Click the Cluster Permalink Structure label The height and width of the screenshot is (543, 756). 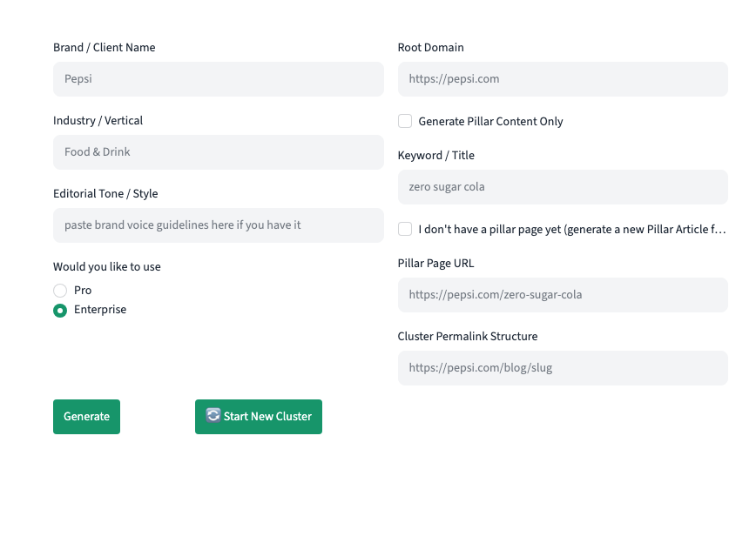(468, 336)
